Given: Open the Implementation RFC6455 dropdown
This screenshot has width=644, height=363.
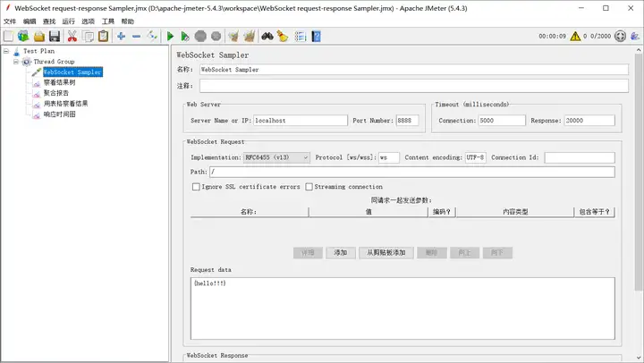Looking at the screenshot, I should coord(276,157).
